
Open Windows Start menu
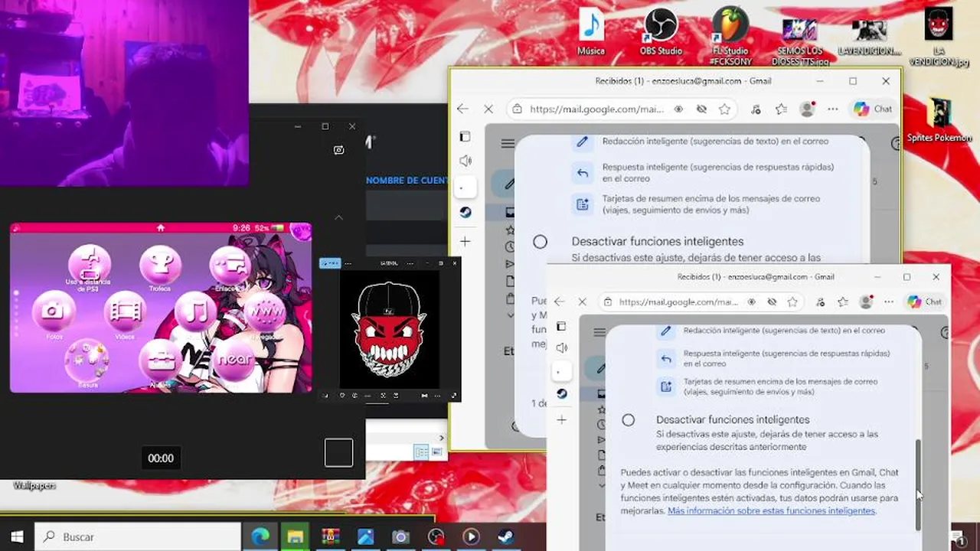(x=17, y=536)
